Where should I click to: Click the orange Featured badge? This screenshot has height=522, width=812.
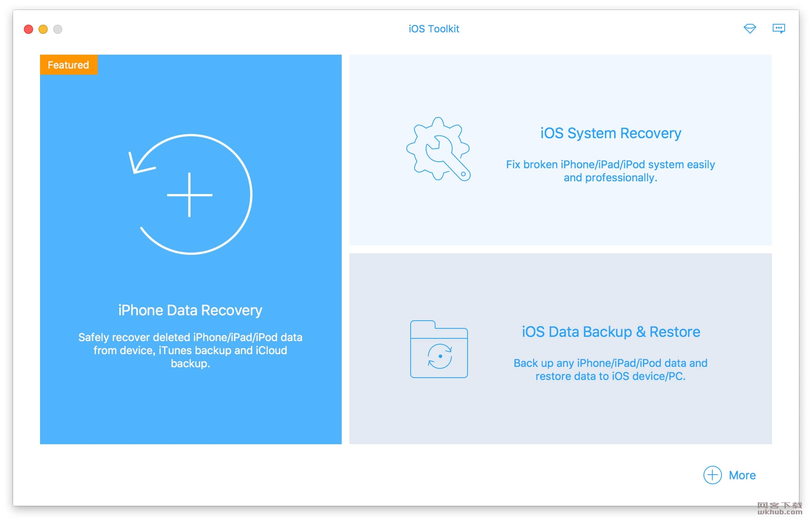(69, 65)
